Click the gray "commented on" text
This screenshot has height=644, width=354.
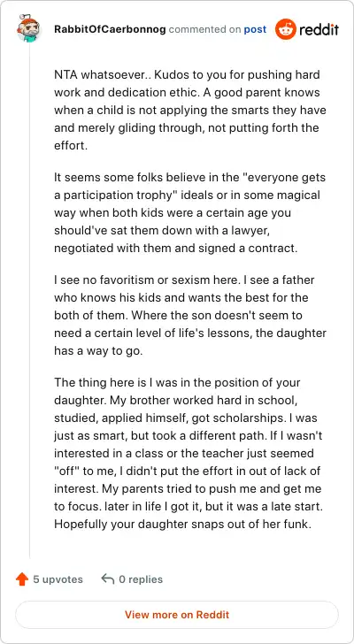[x=205, y=29]
